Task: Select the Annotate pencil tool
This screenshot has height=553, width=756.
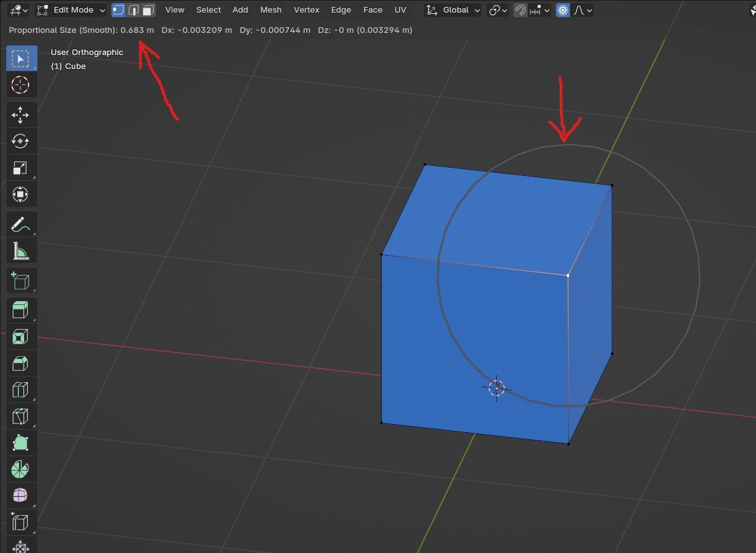Action: [22, 224]
